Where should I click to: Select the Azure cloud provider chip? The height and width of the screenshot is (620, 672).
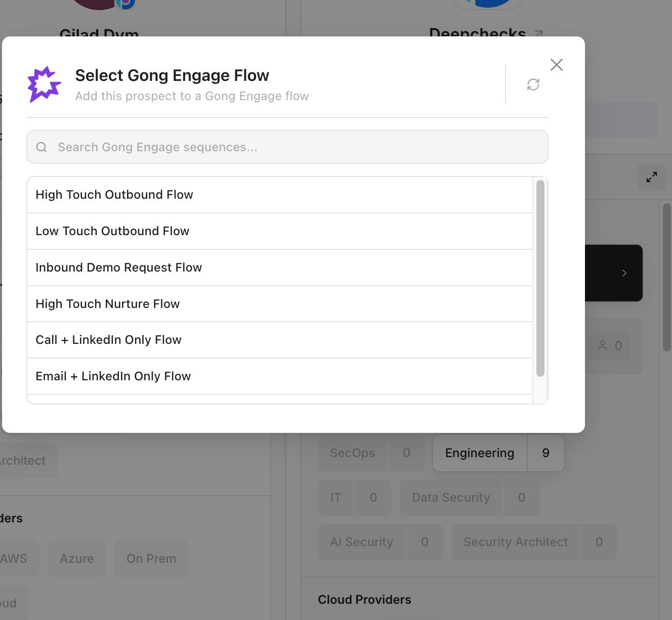[x=77, y=559]
